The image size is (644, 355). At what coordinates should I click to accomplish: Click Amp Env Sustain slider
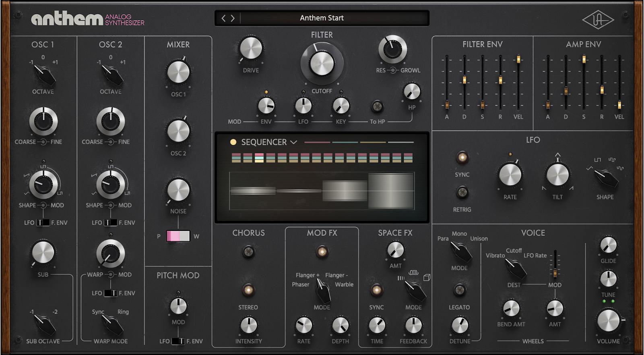click(584, 60)
